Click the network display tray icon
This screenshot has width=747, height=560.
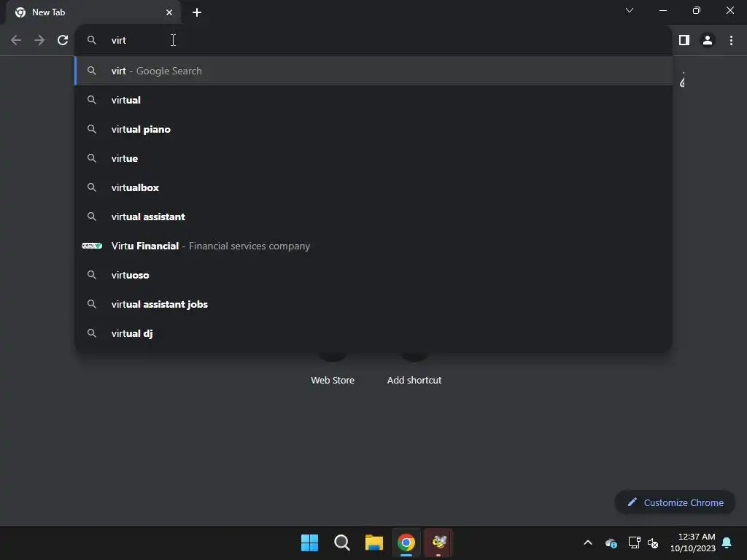point(634,542)
